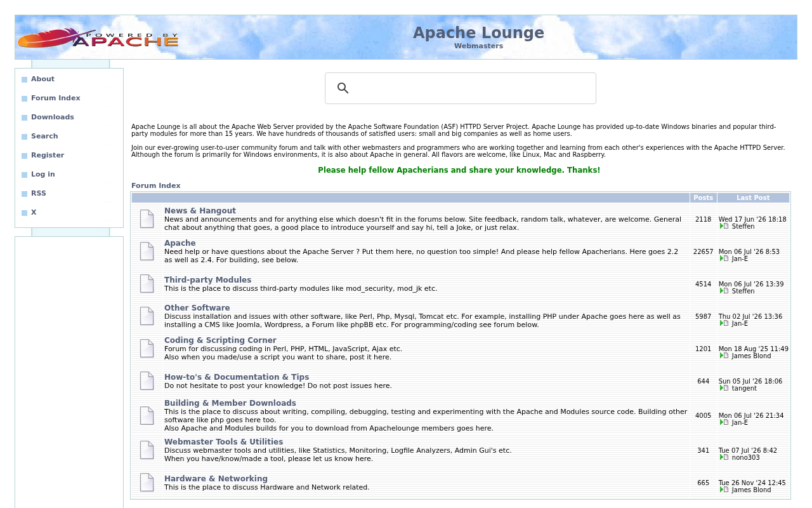The image size is (812, 508).
Task: Open the About menu item
Action: point(43,79)
